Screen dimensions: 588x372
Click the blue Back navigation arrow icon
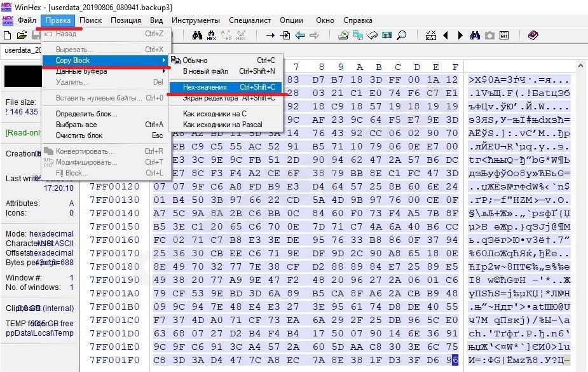tap(299, 35)
